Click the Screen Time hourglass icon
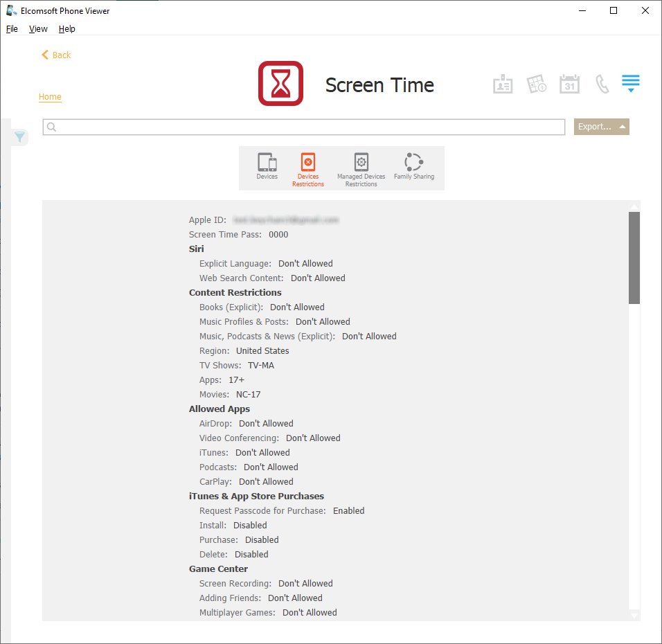The image size is (662, 644). click(x=280, y=84)
